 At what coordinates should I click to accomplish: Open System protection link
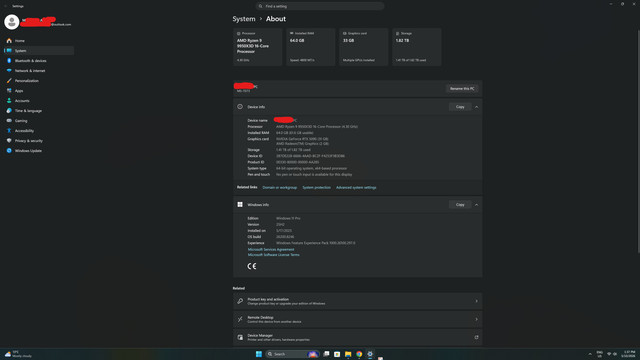click(x=316, y=187)
